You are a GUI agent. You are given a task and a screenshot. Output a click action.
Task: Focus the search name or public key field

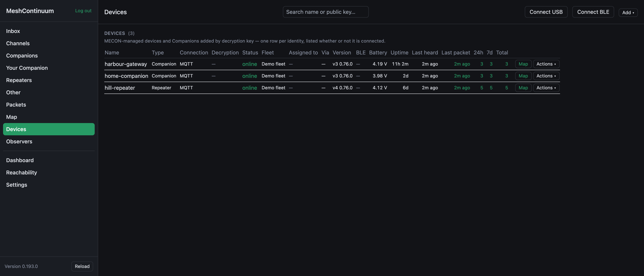[325, 12]
